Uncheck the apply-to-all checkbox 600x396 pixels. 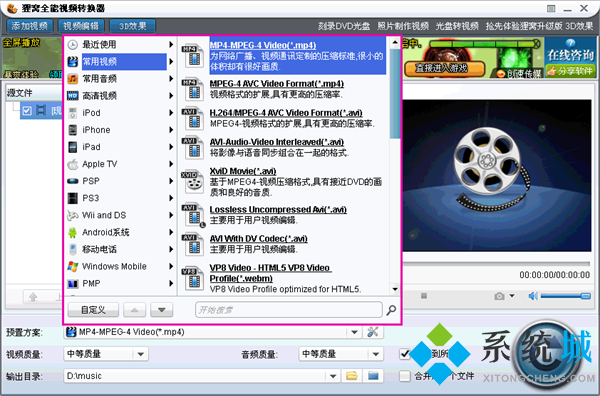click(405, 354)
